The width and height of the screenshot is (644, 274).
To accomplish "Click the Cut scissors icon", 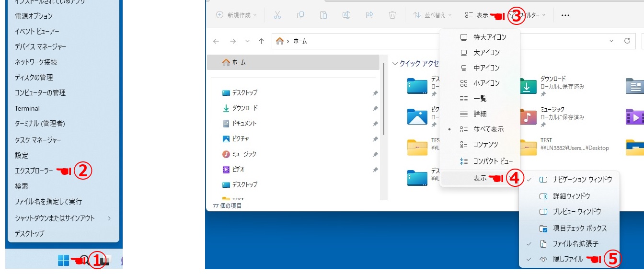I will pos(277,15).
